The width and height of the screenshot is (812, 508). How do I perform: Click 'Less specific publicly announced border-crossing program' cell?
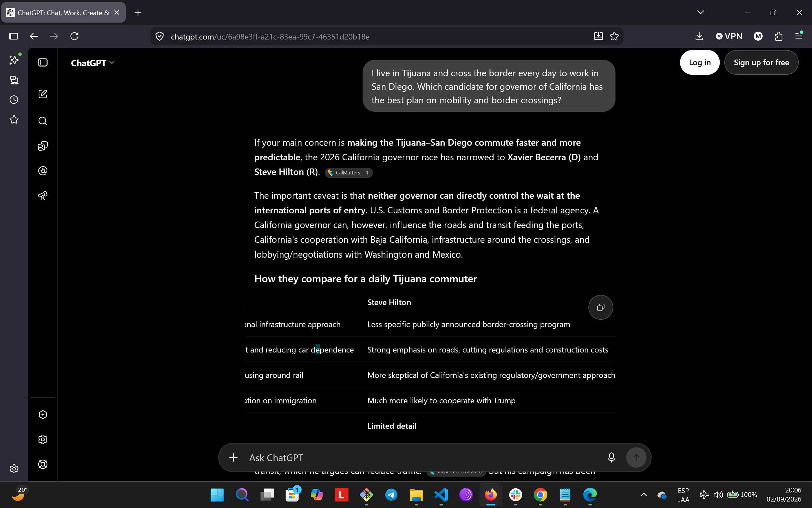click(x=469, y=325)
